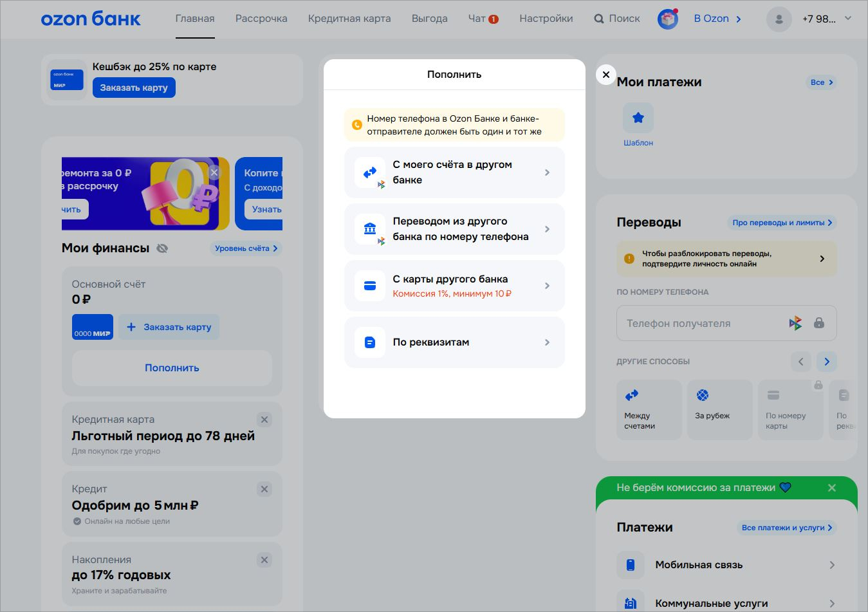Choose the За рубеж globe icon
The width and height of the screenshot is (868, 612).
point(703,395)
